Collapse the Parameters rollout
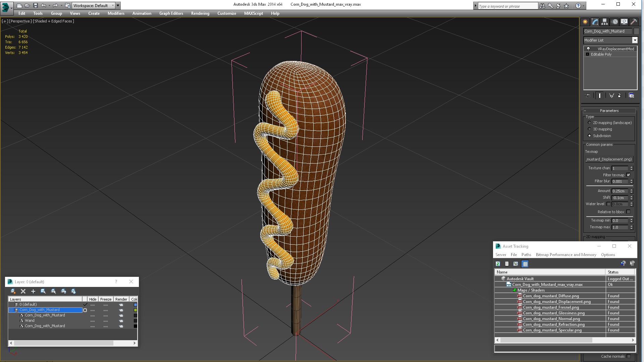Viewport: 644px width, 362px height. tap(609, 111)
